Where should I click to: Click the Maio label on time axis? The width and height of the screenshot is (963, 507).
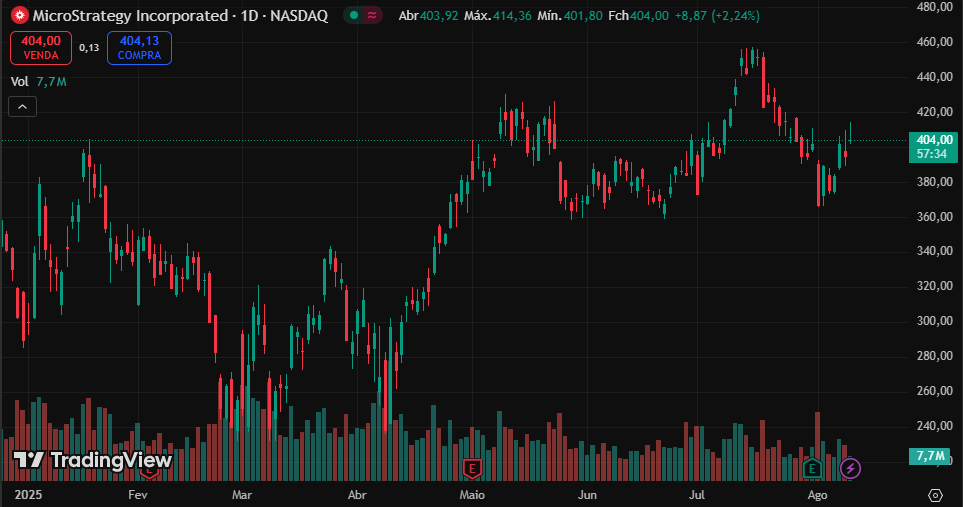(x=472, y=495)
